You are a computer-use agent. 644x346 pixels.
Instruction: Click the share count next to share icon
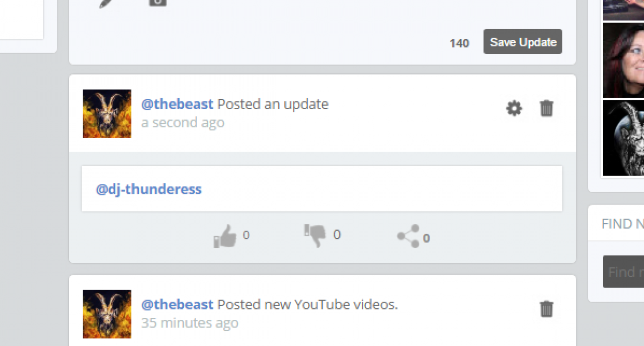click(426, 239)
